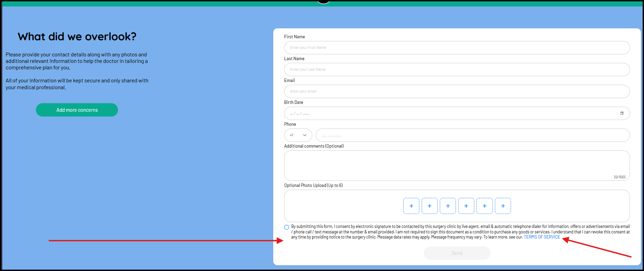
Task: Click the Add more concerns button
Action: (x=77, y=110)
